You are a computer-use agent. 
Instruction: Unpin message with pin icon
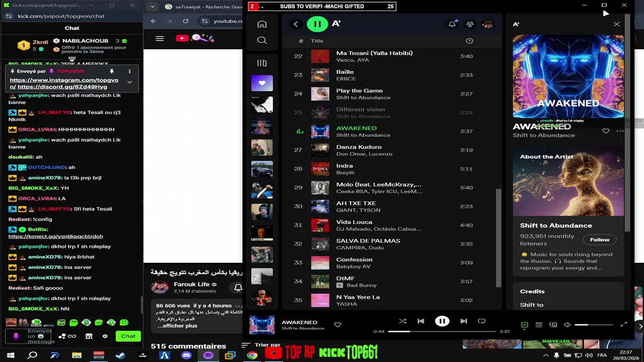pos(112,71)
